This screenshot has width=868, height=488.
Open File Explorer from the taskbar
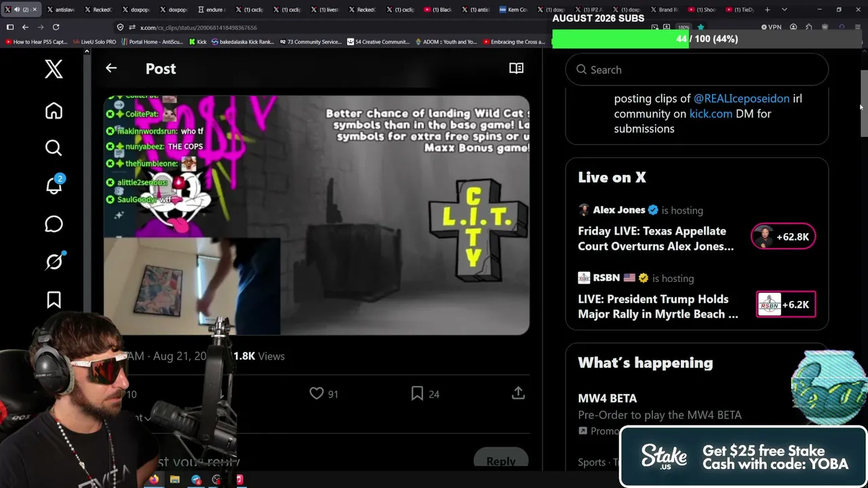click(x=175, y=480)
